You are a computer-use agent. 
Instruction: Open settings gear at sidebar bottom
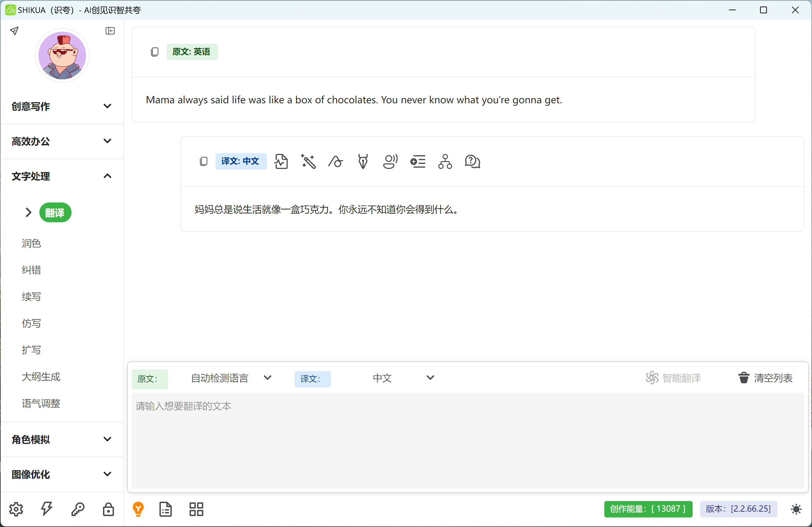click(x=16, y=509)
